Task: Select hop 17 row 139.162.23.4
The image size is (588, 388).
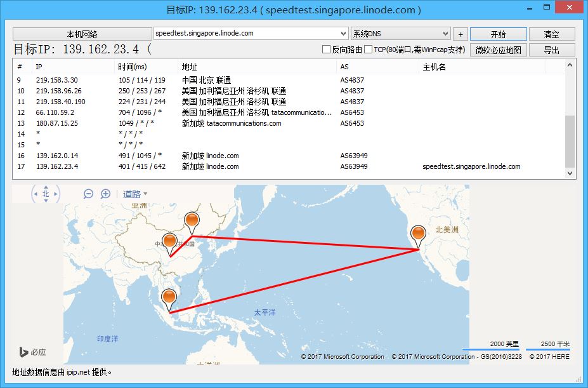Action: point(190,166)
